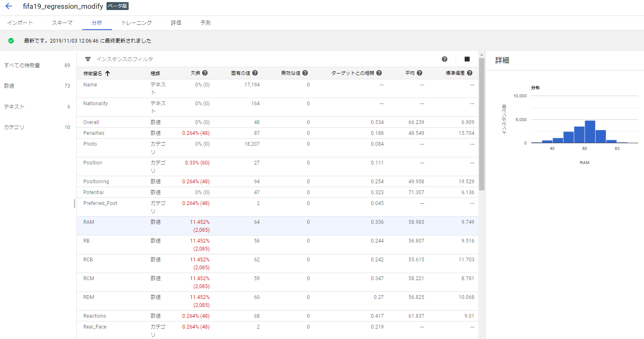Click help icon next to 無効な値
This screenshot has height=339, width=644.
click(305, 73)
